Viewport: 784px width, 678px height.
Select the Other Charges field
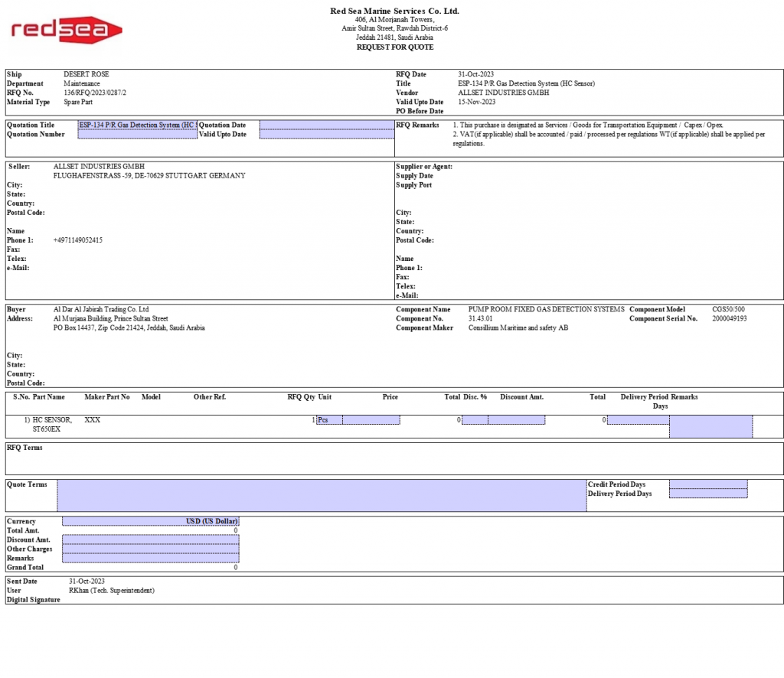pos(150,549)
